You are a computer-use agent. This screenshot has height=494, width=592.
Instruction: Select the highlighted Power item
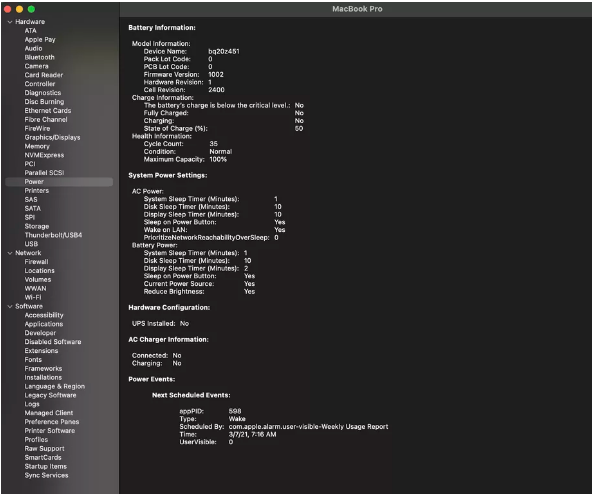pyautogui.click(x=59, y=182)
